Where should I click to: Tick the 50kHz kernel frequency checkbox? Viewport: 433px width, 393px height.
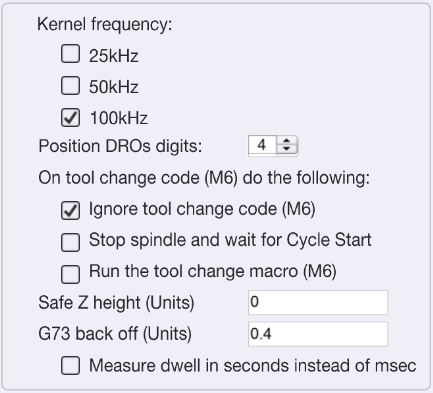click(x=70, y=85)
